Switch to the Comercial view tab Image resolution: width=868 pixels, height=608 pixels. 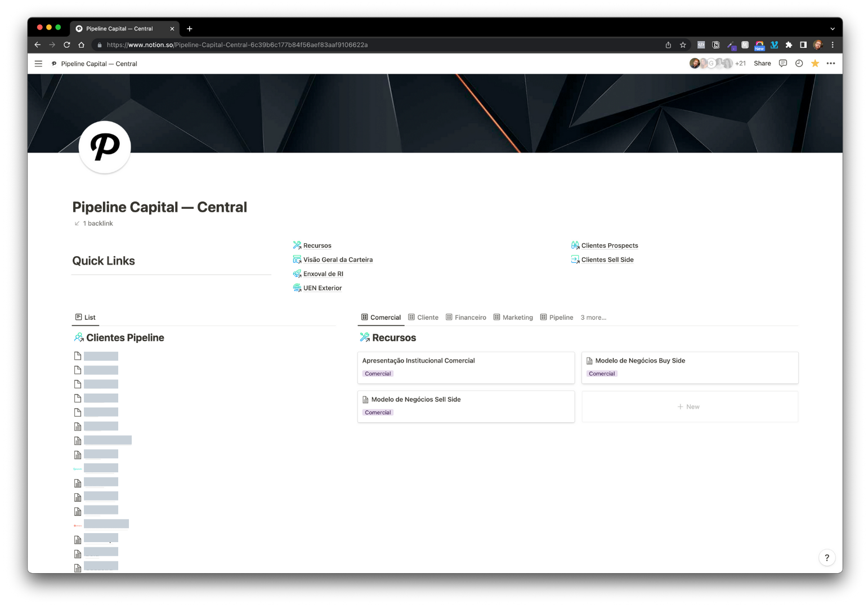pyautogui.click(x=381, y=318)
